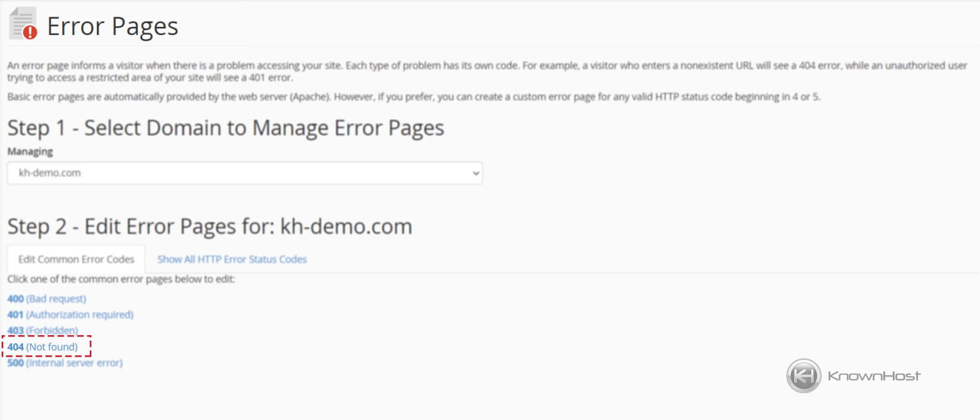Click the KnownHost wordmark text
The width and height of the screenshot is (980, 420).
click(x=873, y=376)
